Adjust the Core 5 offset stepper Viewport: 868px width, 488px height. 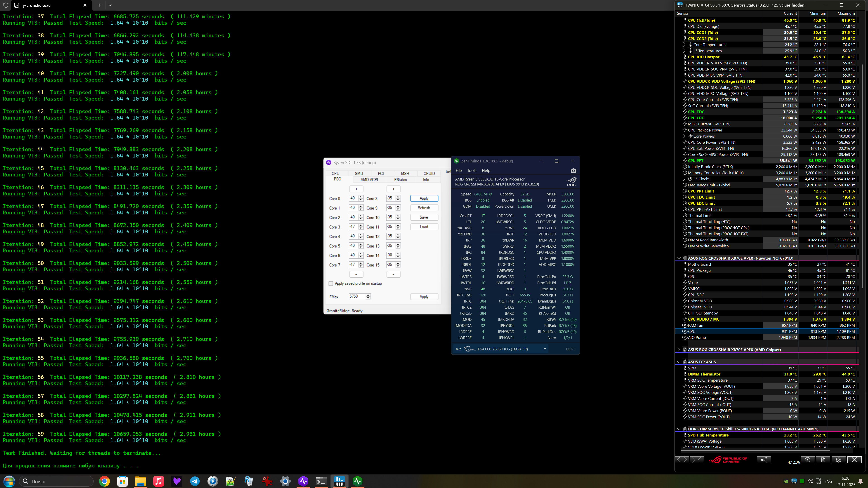click(361, 246)
